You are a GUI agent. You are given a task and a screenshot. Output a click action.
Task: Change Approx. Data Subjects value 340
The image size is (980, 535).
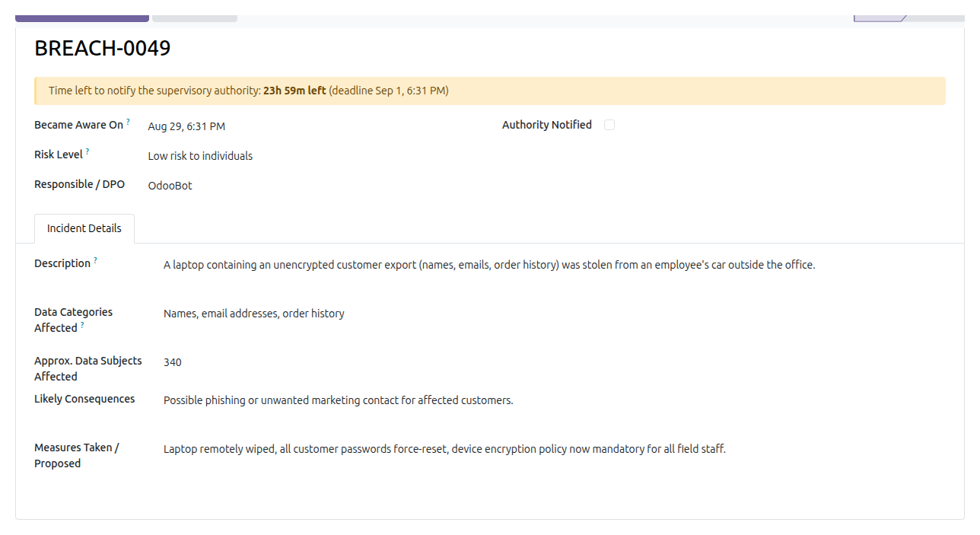(x=173, y=362)
